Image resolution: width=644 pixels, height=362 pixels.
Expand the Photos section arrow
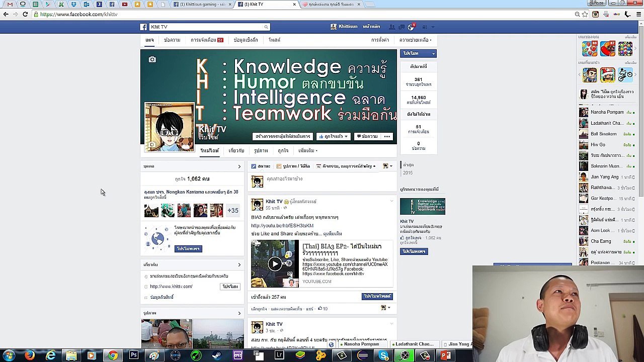coord(239,313)
